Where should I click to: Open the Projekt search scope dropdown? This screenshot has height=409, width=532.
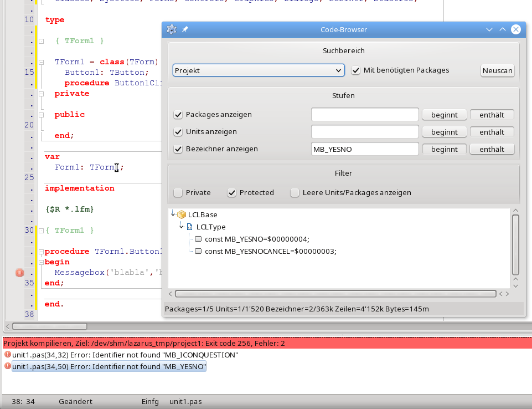tap(259, 70)
